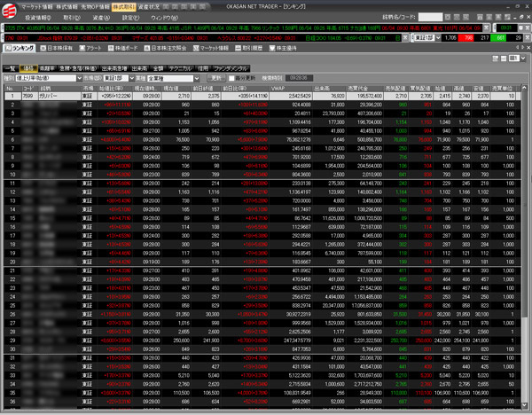Open the 取引履歴 tab

pyautogui.click(x=249, y=48)
